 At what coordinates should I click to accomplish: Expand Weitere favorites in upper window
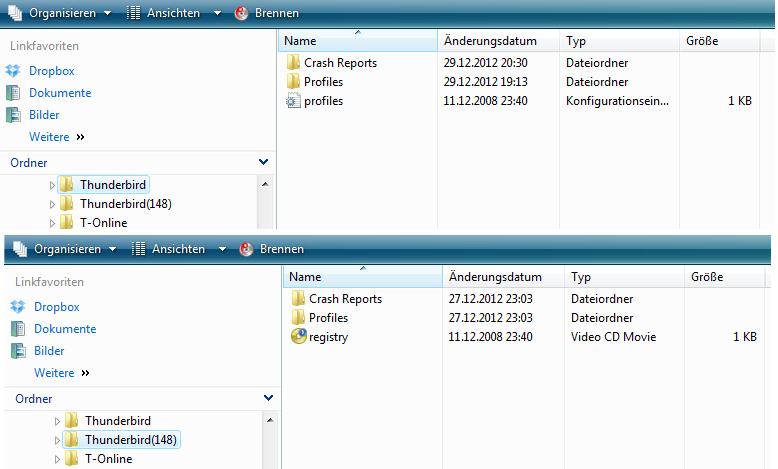click(x=57, y=136)
